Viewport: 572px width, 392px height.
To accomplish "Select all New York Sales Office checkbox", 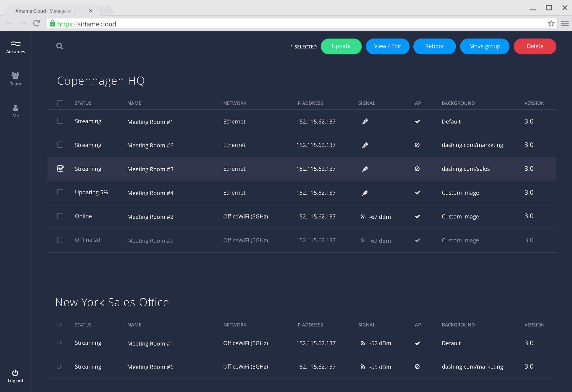I will click(x=59, y=325).
